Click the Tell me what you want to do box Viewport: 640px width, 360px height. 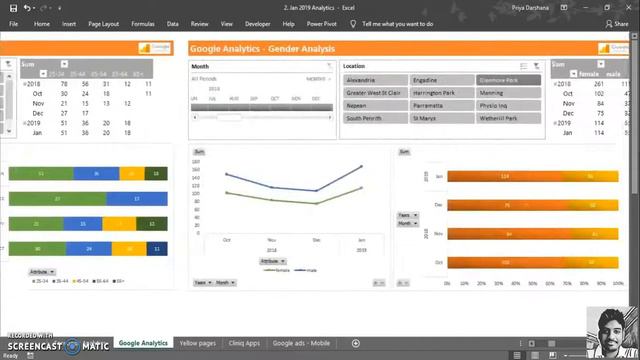click(x=398, y=24)
